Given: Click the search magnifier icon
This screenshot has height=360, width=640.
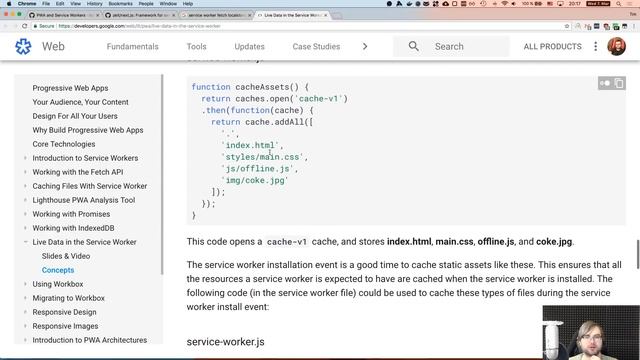Looking at the screenshot, I should point(413,46).
